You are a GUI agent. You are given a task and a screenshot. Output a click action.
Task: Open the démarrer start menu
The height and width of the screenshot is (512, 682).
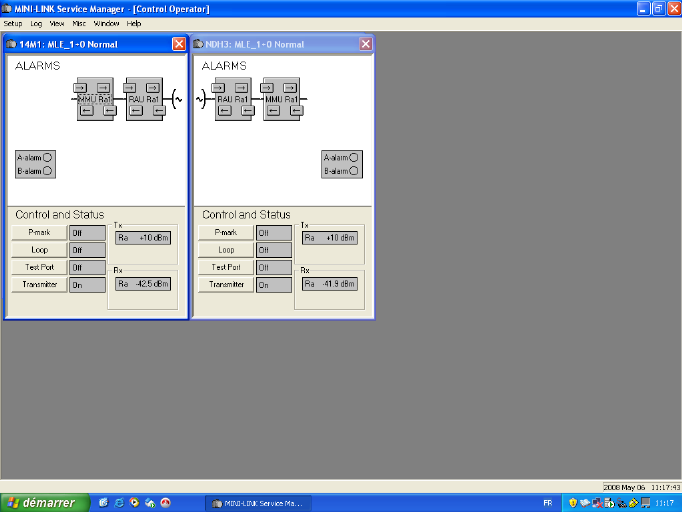[x=45, y=503]
